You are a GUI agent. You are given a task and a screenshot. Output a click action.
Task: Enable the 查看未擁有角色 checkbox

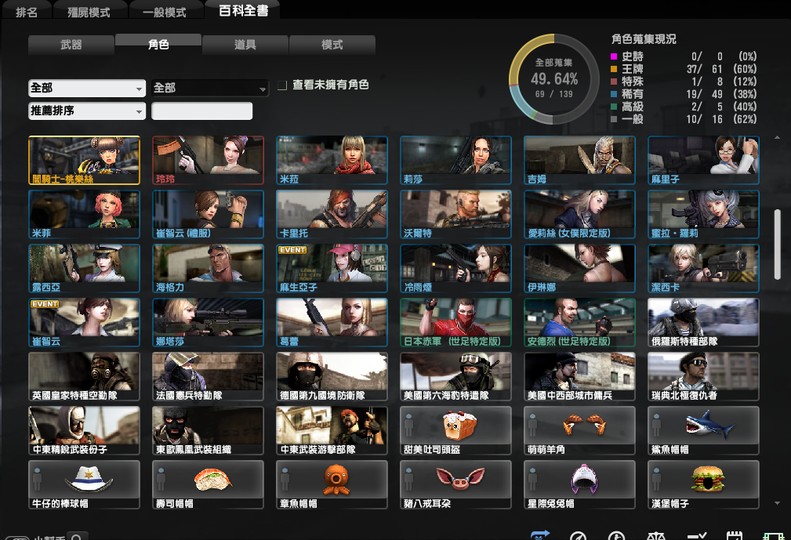click(x=282, y=85)
